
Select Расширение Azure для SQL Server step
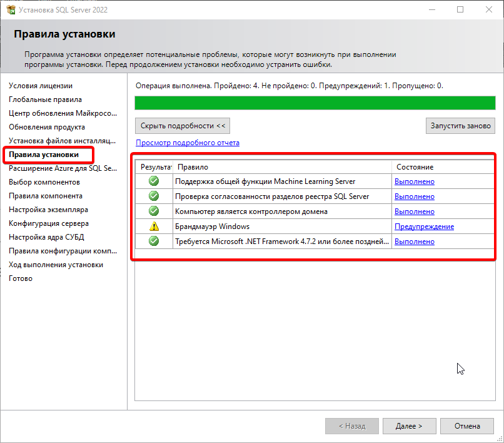(x=63, y=168)
